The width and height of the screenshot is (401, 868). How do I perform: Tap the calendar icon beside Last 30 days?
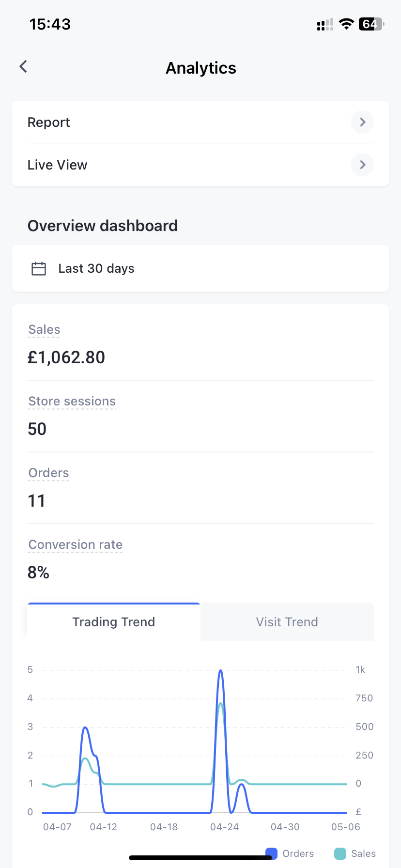point(39,268)
